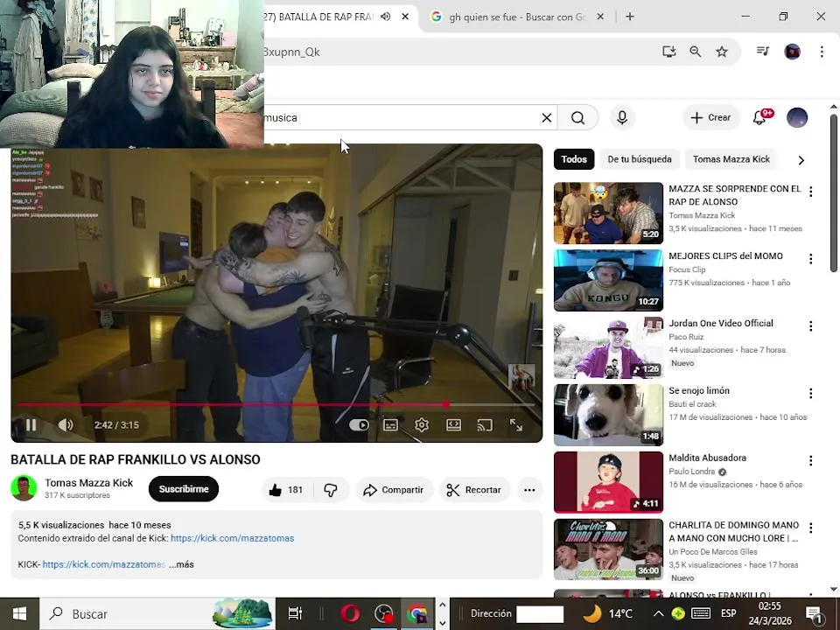
Task: Open the Windows Start menu
Action: (x=19, y=614)
